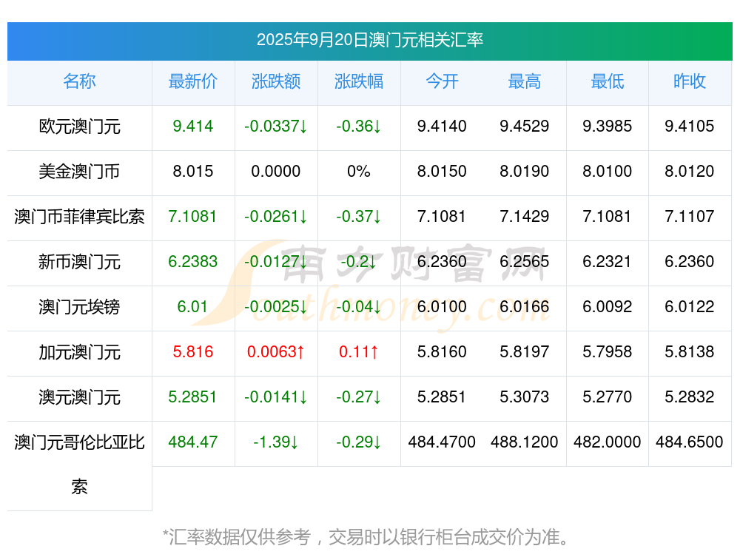
Task: Click the 涨跌额 column header
Action: (276, 81)
